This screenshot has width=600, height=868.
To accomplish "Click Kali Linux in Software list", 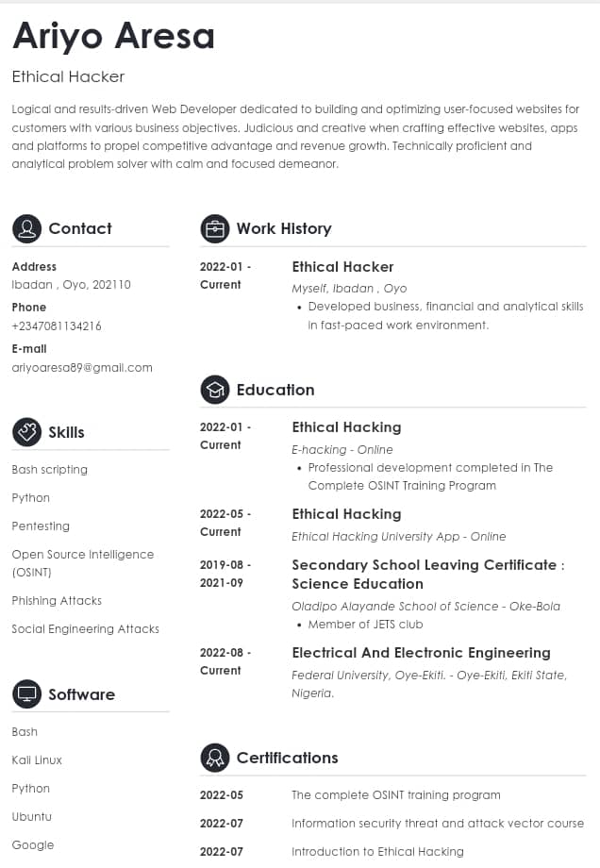I will tap(37, 759).
